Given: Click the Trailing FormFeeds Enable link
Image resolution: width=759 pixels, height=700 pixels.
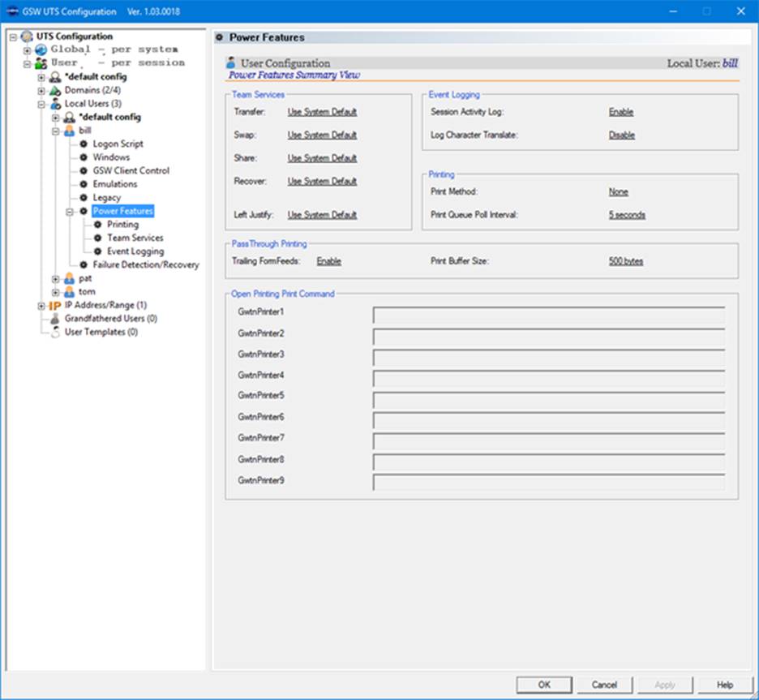Looking at the screenshot, I should coord(329,261).
